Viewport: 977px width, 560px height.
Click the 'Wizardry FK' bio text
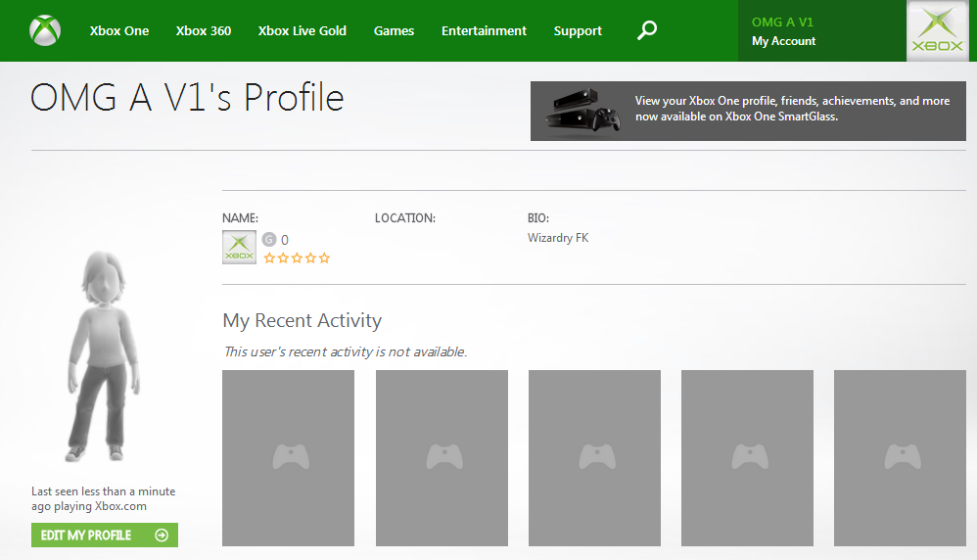coord(558,238)
